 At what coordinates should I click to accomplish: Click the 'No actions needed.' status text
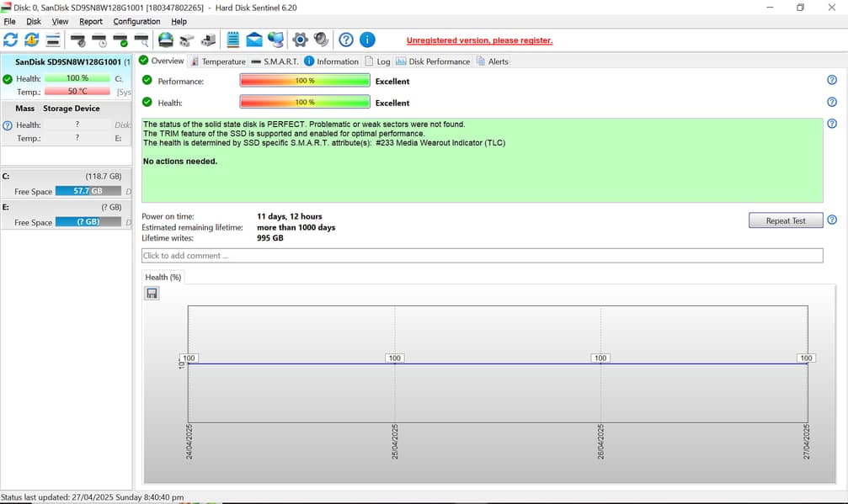coord(180,161)
